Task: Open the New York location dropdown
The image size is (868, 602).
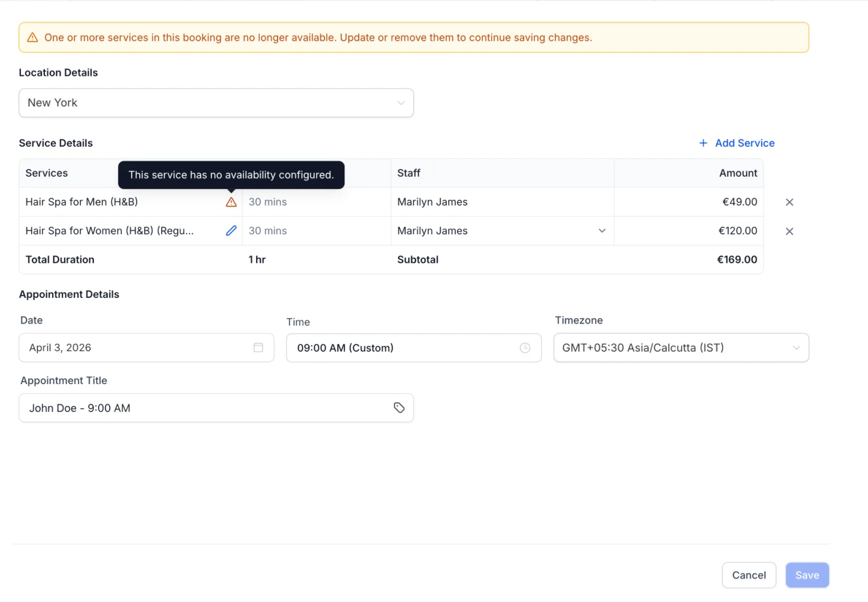Action: pyautogui.click(x=401, y=102)
